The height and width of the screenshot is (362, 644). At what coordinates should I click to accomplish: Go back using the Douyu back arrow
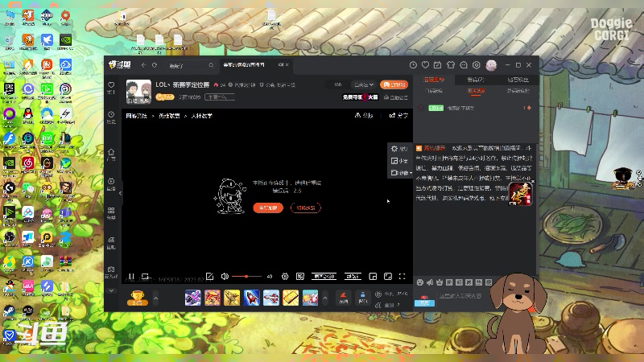pos(143,65)
